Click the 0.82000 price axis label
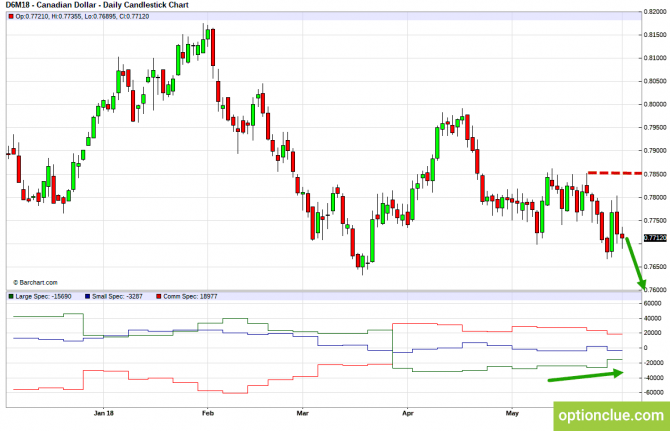This screenshot has height=431, width=670. pyautogui.click(x=655, y=12)
